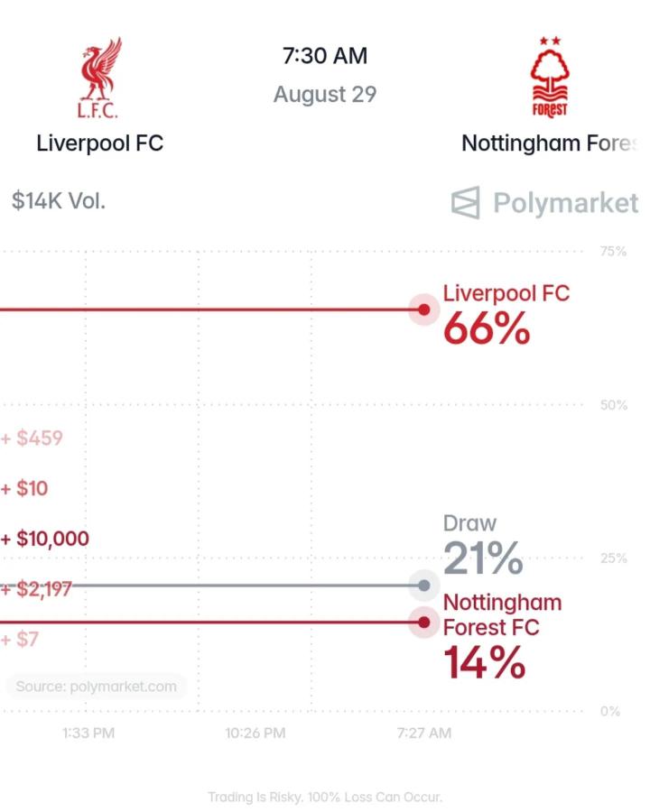Click the + $2,197 trade entry

click(36, 589)
